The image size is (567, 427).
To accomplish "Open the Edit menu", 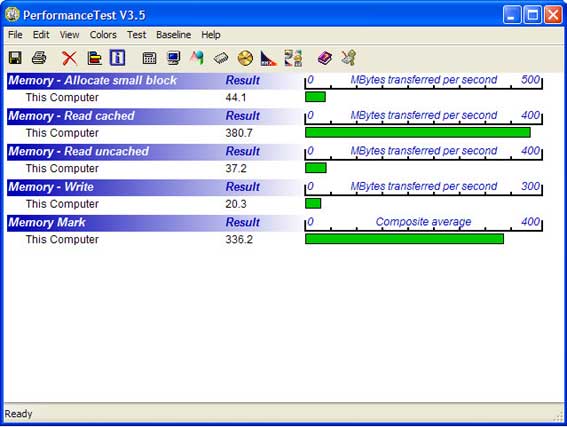I will [41, 35].
